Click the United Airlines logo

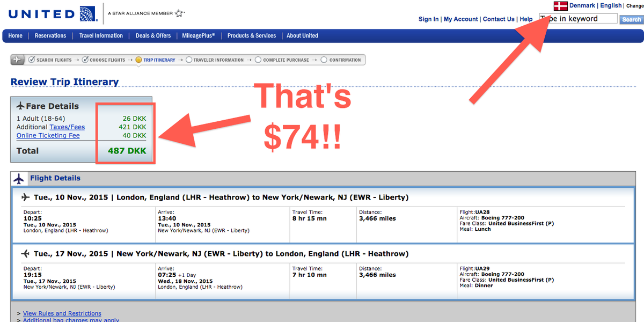click(x=53, y=13)
